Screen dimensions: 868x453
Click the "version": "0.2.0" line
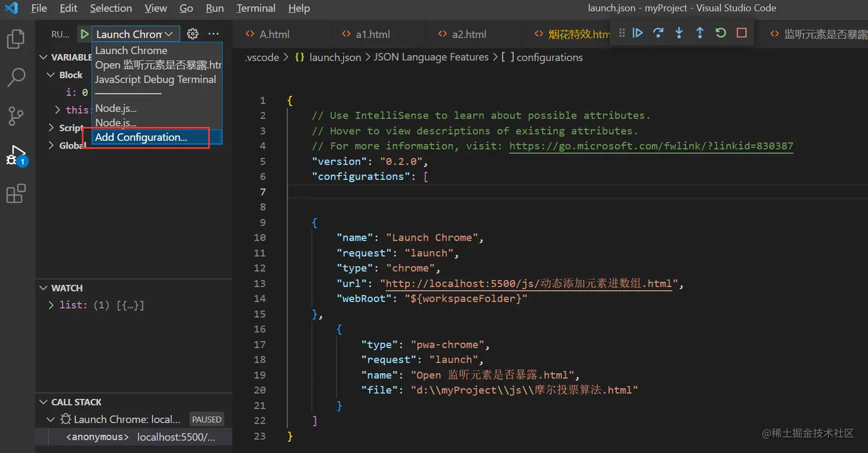tap(370, 161)
